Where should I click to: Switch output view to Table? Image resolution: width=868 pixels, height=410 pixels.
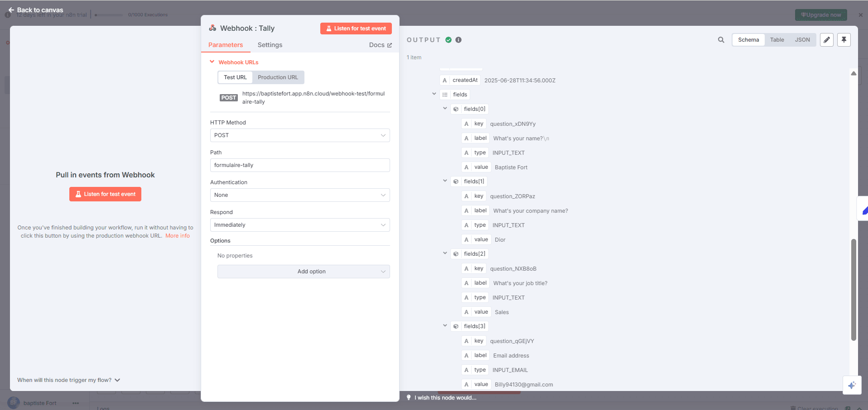777,40
